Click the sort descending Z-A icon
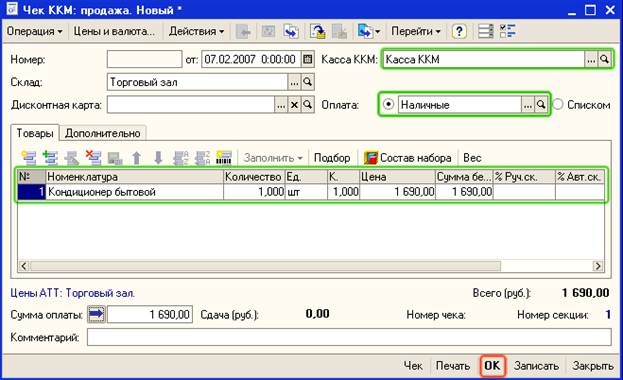Screen dimensions: 623x380 202,158
